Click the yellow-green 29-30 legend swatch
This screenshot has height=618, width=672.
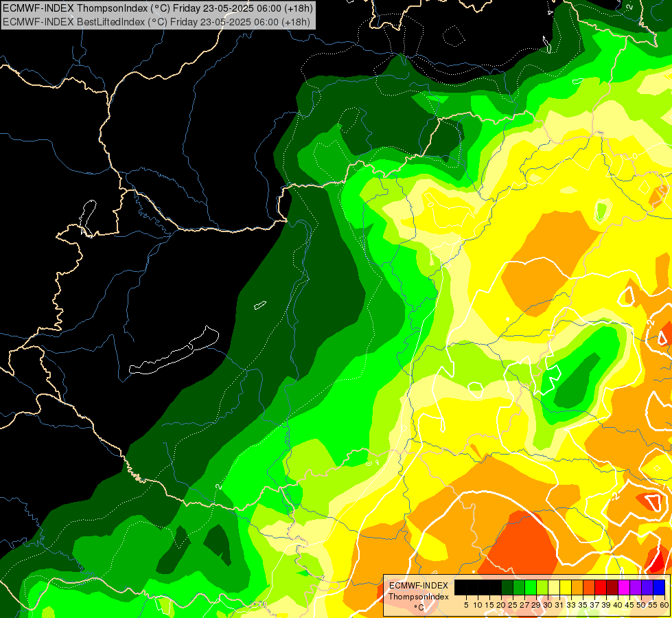click(542, 587)
